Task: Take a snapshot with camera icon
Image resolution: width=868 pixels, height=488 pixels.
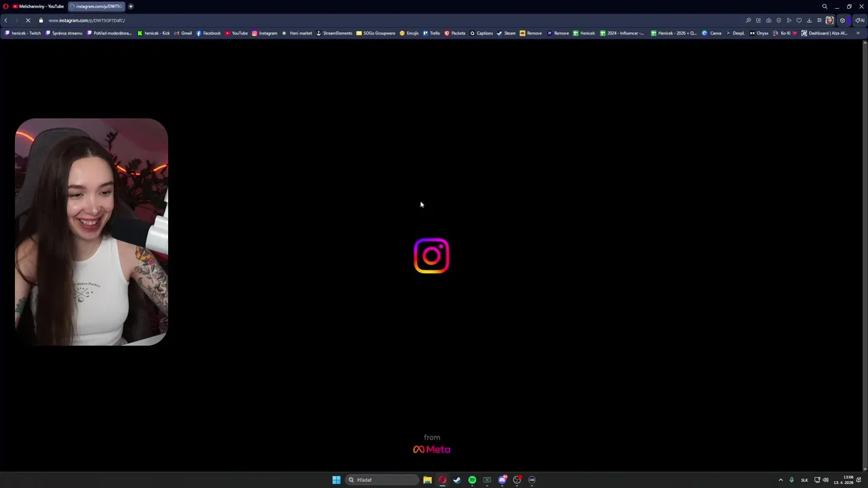Action: (768, 20)
